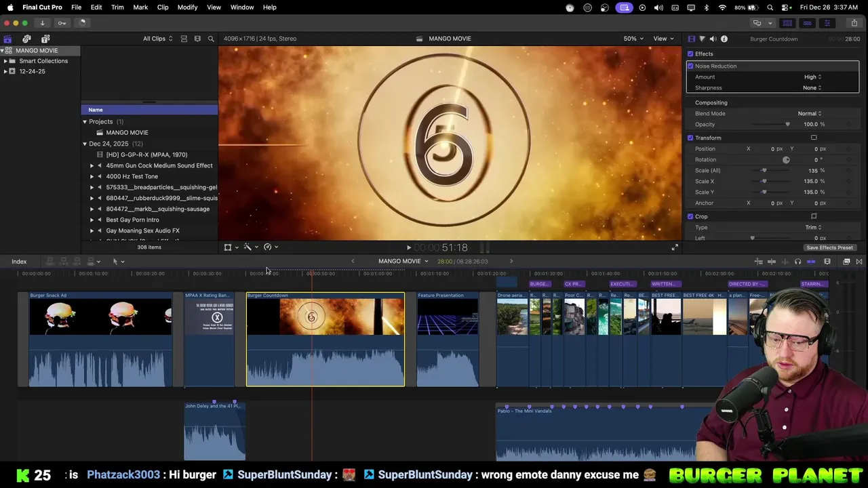Open the viewer View options dropdown
Screen dimensions: 868x488
663,39
